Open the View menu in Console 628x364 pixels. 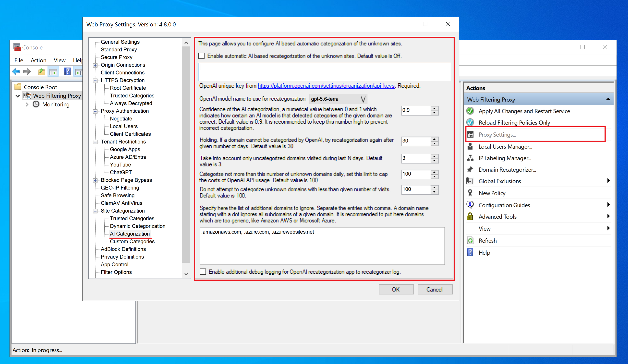60,60
